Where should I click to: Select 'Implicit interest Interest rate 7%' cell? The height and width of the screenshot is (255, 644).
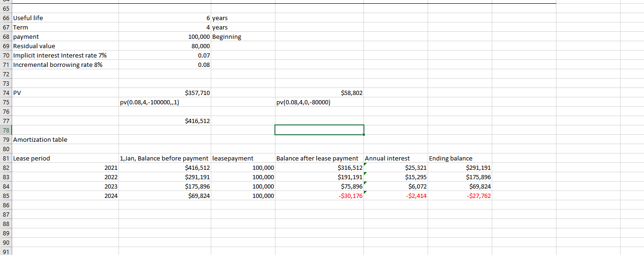pyautogui.click(x=65, y=55)
